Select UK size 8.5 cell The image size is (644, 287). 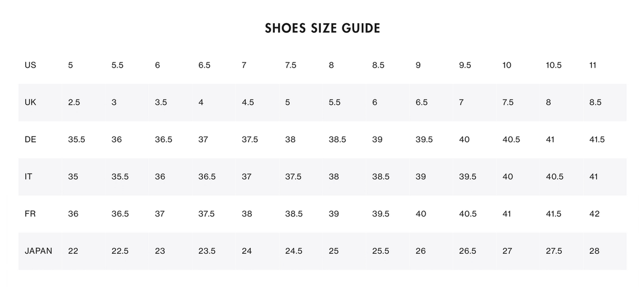595,102
